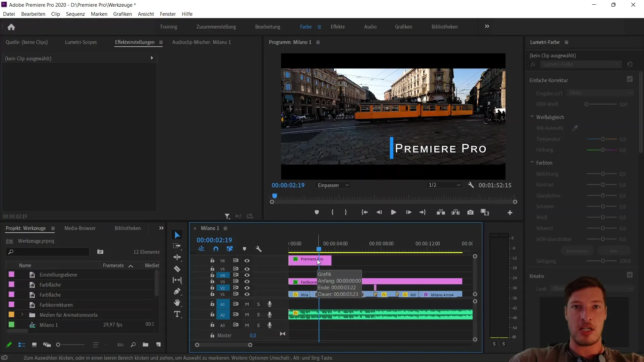This screenshot has width=644, height=362.
Task: Open the Comparison View button
Action: click(485, 213)
